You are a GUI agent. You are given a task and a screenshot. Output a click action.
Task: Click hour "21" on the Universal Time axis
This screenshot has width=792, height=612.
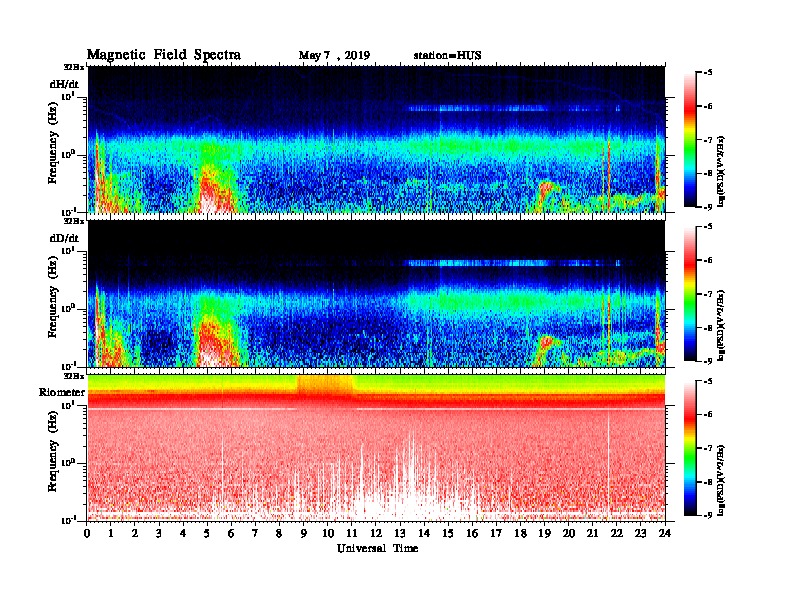coord(592,533)
